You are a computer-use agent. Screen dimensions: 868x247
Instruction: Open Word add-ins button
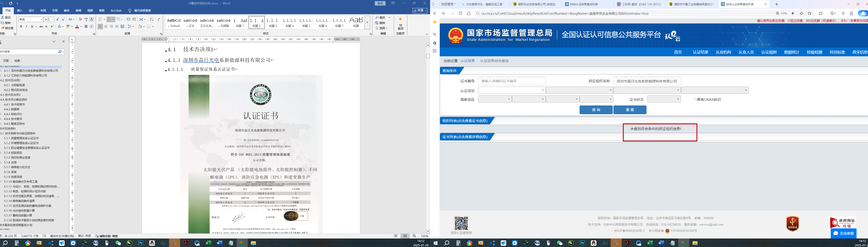pyautogui.click(x=400, y=24)
